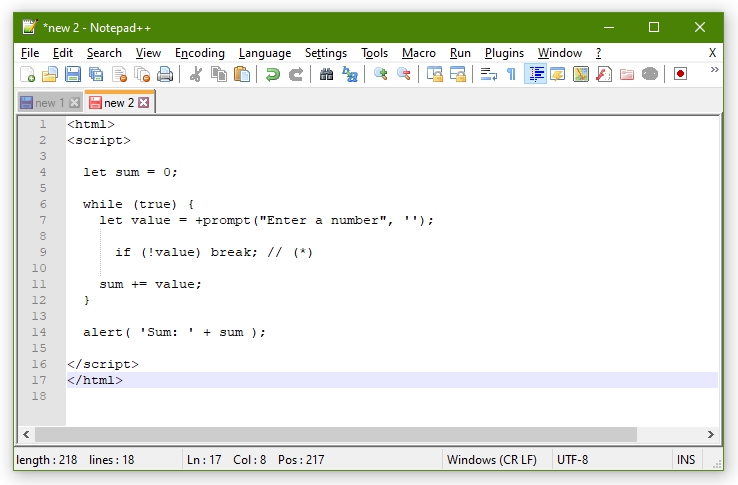Open the Run menu
738x485 pixels.
coord(460,53)
